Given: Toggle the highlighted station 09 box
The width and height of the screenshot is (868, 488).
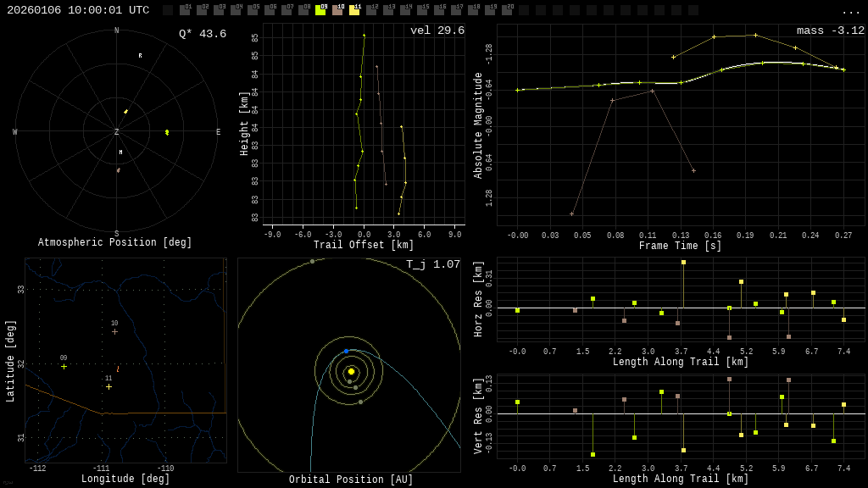Looking at the screenshot, I should [x=320, y=10].
